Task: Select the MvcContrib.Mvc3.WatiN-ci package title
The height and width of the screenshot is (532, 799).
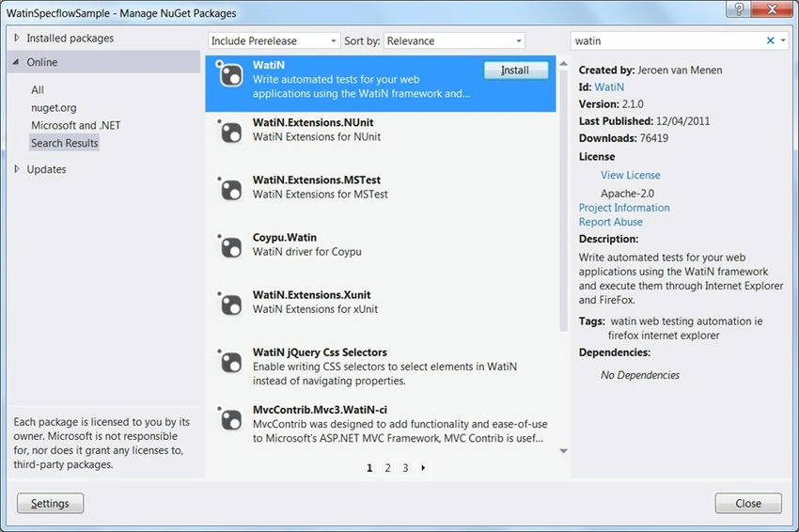Action: point(320,410)
